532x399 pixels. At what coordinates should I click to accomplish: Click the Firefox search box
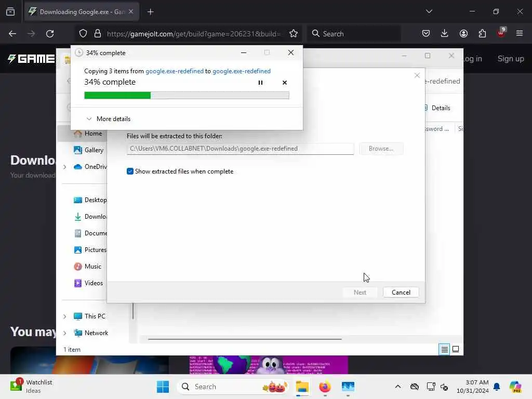(x=354, y=34)
